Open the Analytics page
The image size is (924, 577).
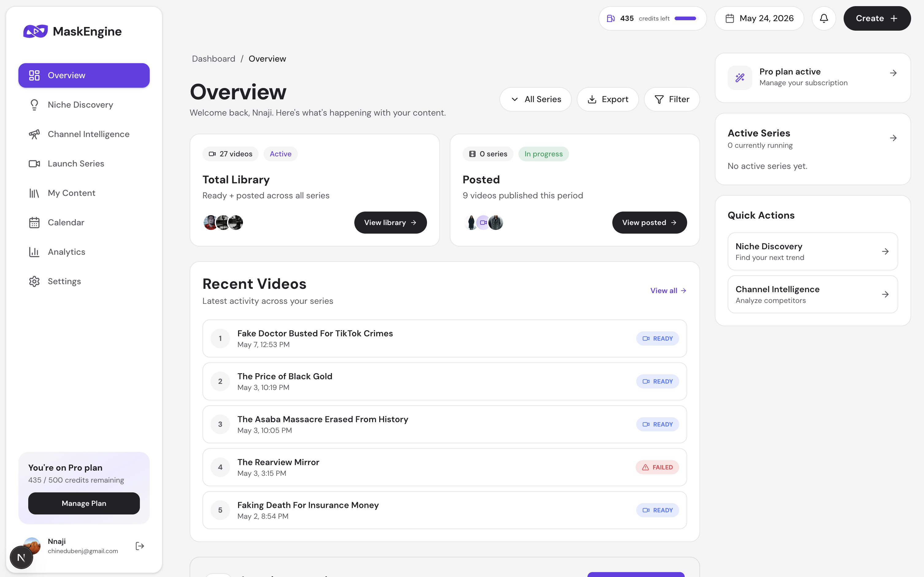(x=84, y=252)
